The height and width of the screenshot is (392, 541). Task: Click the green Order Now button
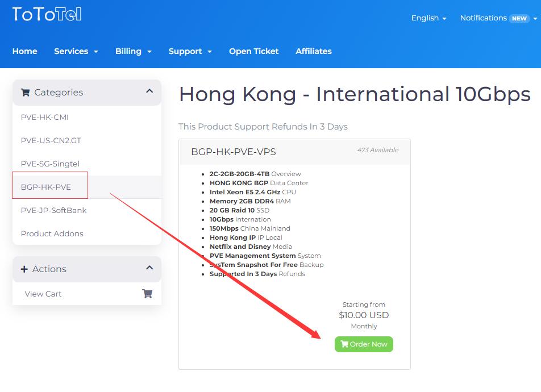coord(364,344)
